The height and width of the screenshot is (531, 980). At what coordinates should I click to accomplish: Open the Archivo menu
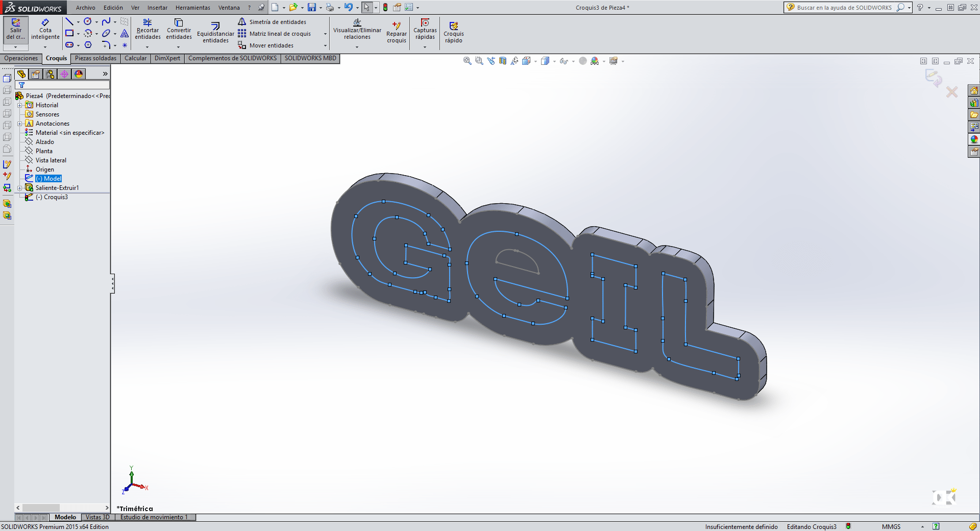pos(86,8)
